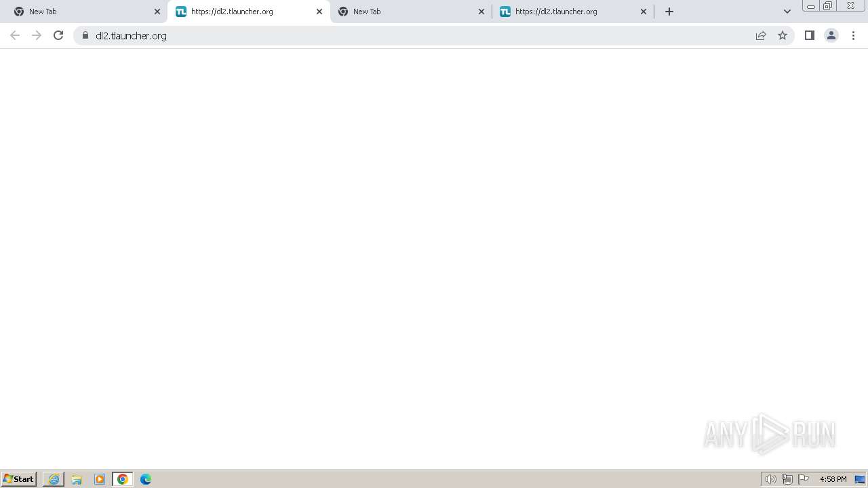Open the fourth tab, dl2.tlauncher.org

(572, 12)
